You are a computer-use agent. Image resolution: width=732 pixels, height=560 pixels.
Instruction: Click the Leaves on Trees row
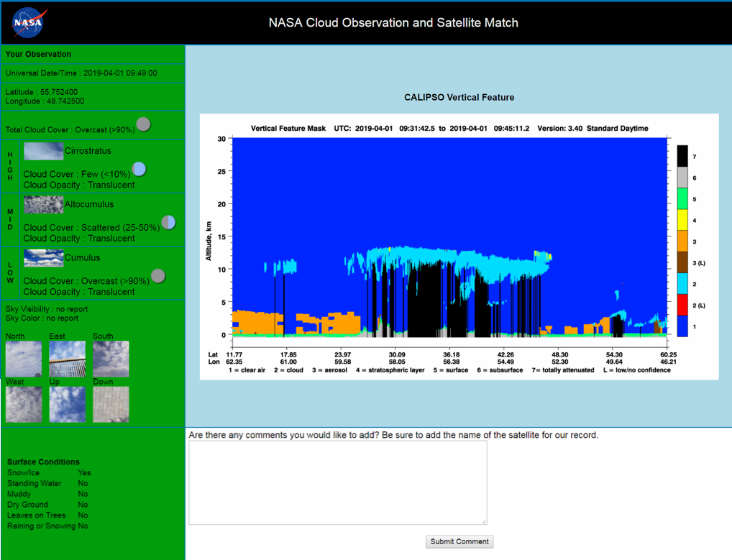click(47, 515)
